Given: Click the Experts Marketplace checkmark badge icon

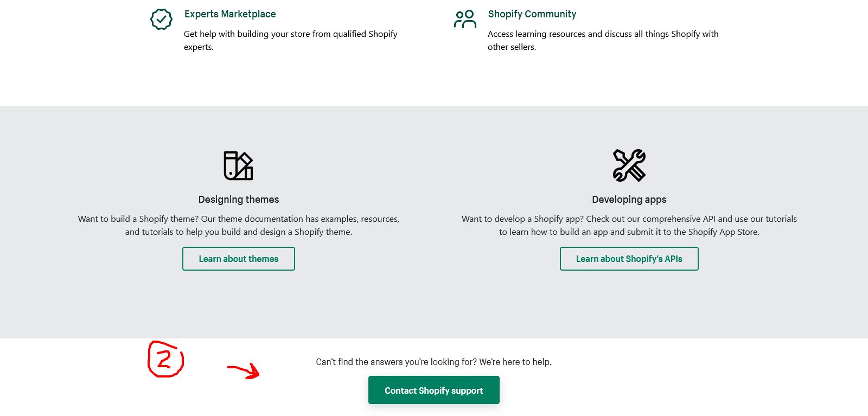Looking at the screenshot, I should 161,20.
